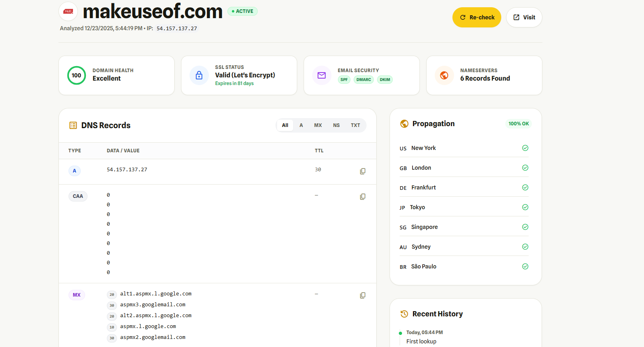Copy the MX record values

point(363,295)
